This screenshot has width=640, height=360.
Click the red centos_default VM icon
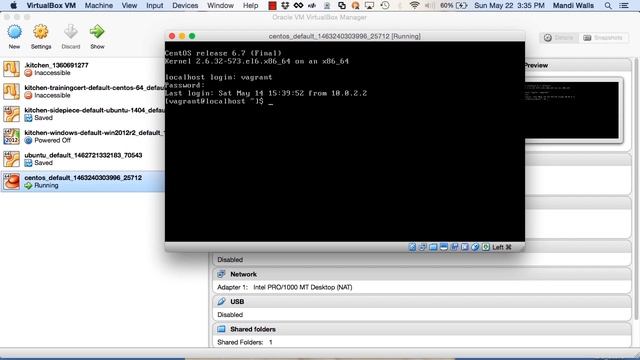[x=11, y=181]
